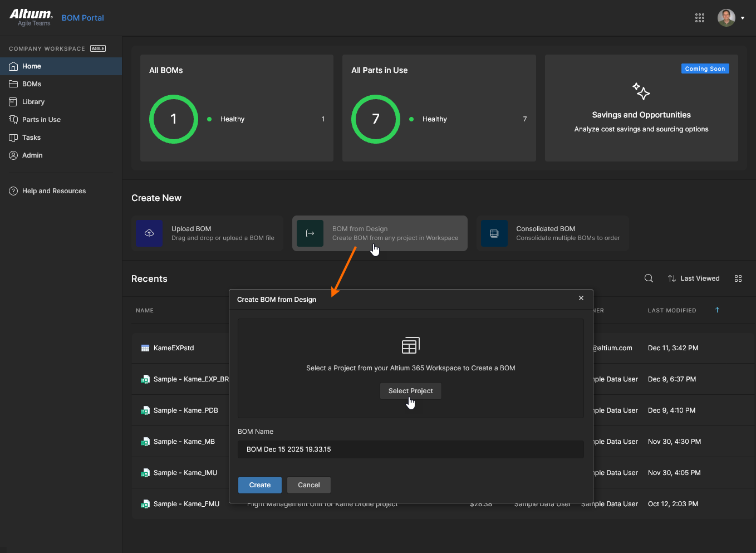756x553 pixels.
Task: Click the BOM Name text field
Action: click(410, 449)
